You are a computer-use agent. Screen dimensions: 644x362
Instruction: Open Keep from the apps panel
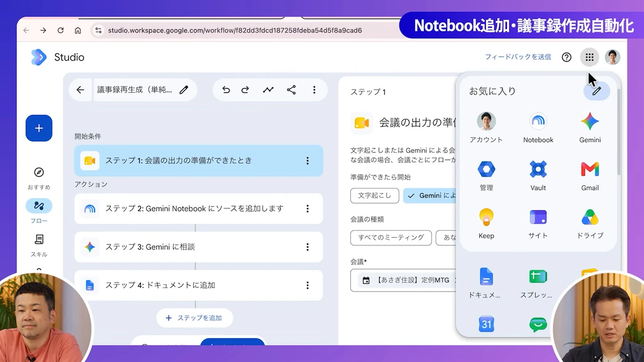(486, 224)
